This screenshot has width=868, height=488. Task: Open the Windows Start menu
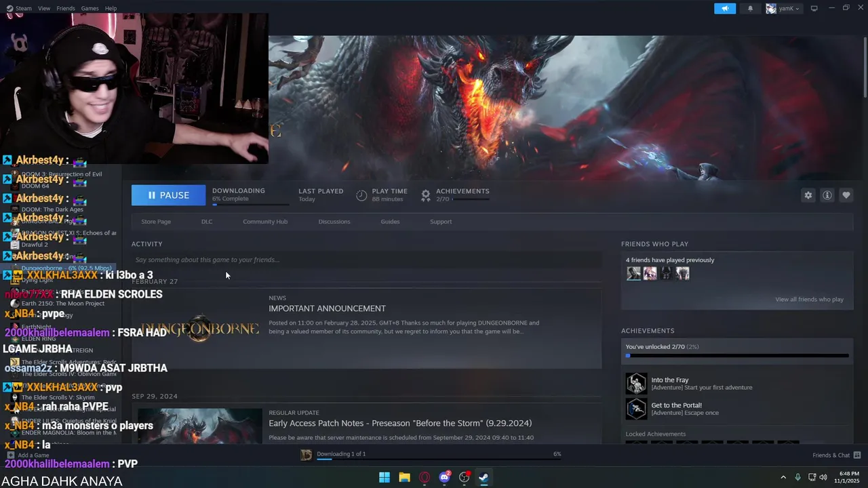click(x=384, y=477)
